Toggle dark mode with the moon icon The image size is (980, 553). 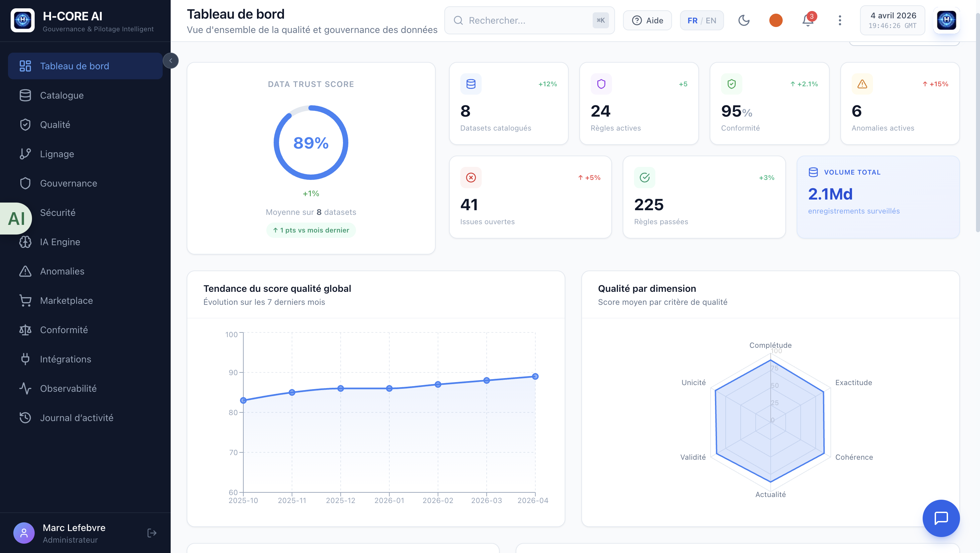(x=744, y=20)
